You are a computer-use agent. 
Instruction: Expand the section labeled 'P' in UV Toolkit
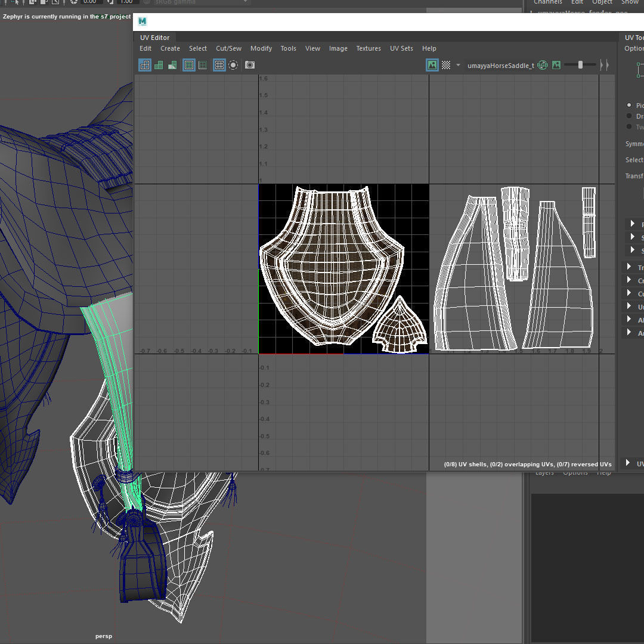pyautogui.click(x=633, y=224)
